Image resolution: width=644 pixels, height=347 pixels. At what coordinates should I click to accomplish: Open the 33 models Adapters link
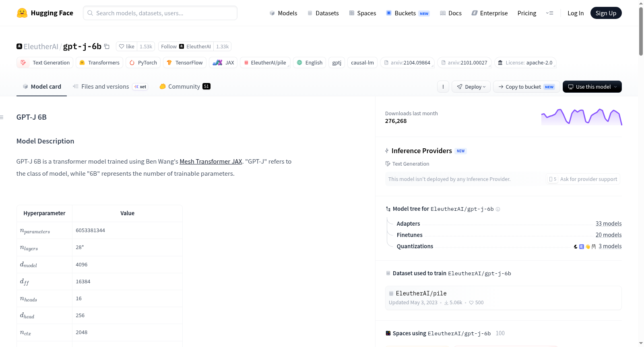pos(609,224)
